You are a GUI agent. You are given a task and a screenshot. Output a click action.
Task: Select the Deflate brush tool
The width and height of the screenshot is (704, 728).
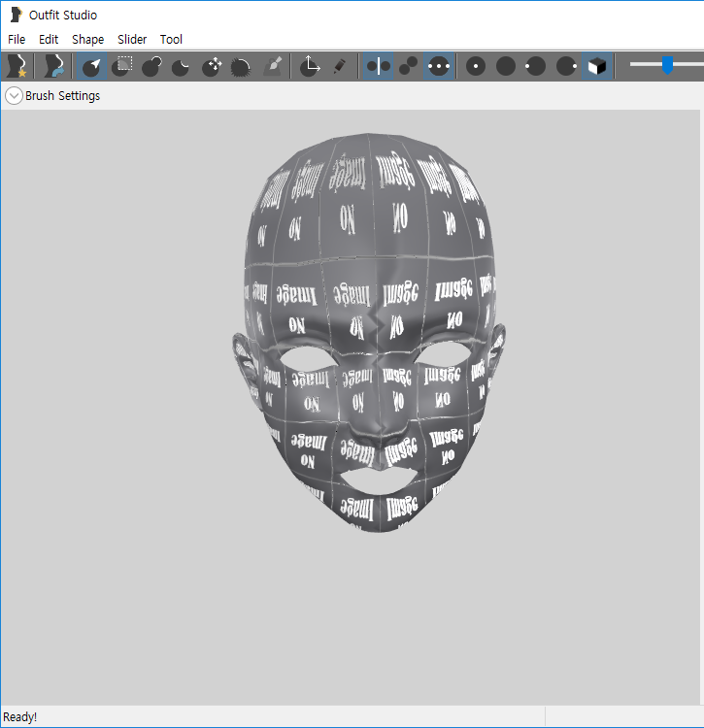pyautogui.click(x=181, y=66)
